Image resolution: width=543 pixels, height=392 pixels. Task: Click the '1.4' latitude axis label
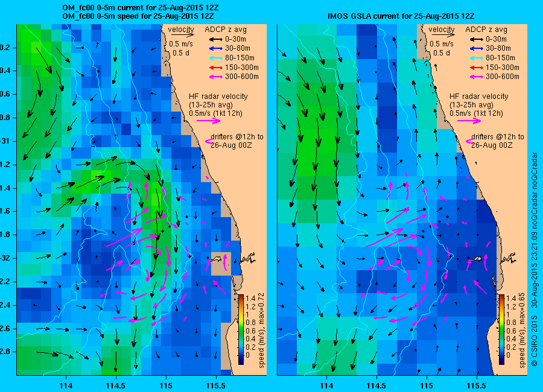tap(5, 188)
